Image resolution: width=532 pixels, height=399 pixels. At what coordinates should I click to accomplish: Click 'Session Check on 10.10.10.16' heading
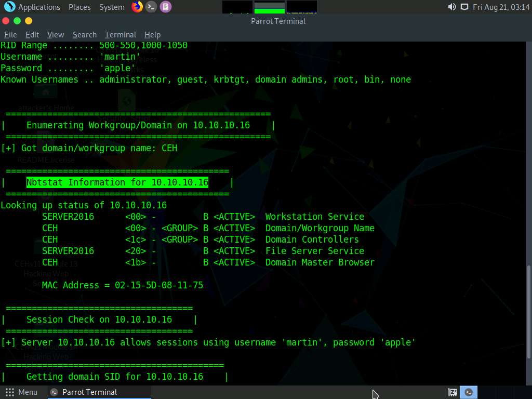click(99, 320)
